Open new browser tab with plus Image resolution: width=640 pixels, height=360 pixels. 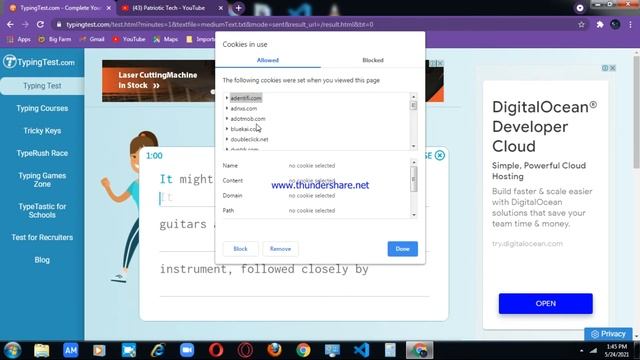point(238,8)
